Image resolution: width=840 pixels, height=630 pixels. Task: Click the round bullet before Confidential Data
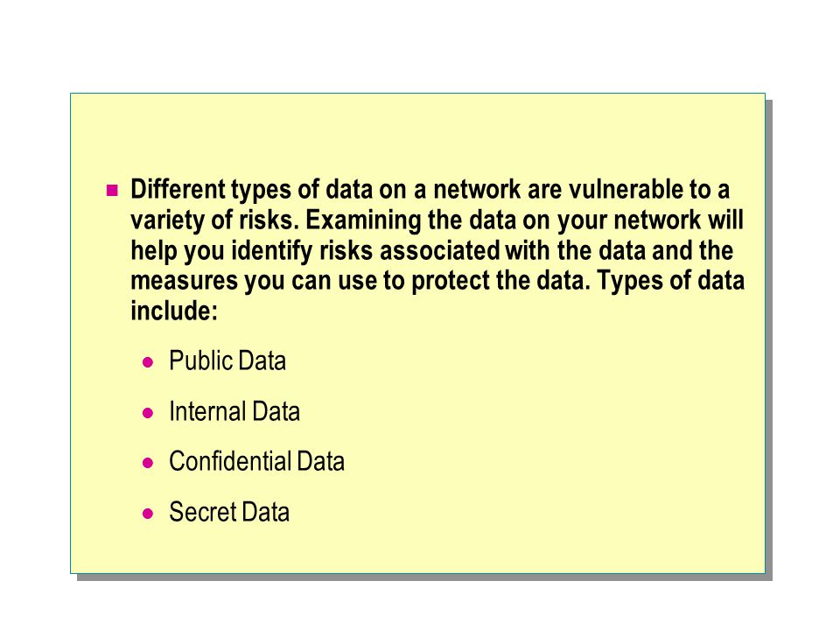148,463
